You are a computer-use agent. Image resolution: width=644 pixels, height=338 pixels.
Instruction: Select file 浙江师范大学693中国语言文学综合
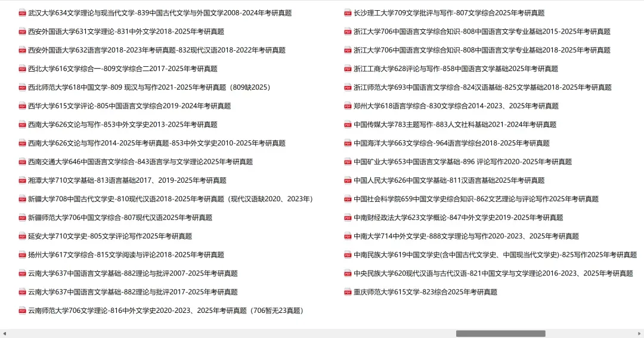point(482,88)
